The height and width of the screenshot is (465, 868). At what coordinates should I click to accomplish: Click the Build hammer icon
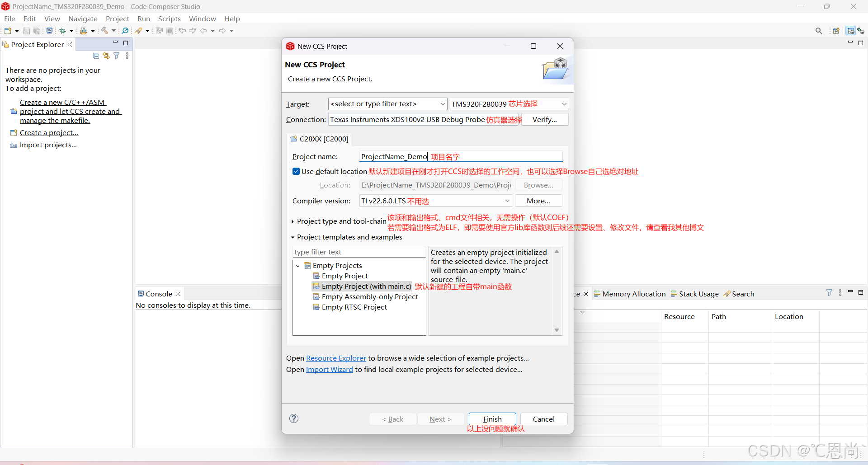click(104, 31)
